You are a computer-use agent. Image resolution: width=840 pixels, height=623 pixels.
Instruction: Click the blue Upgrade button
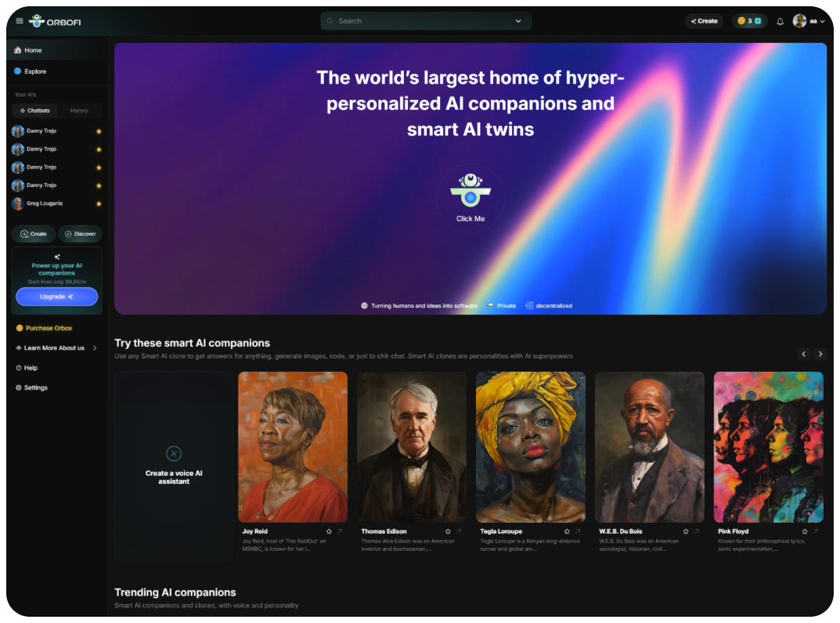(57, 296)
